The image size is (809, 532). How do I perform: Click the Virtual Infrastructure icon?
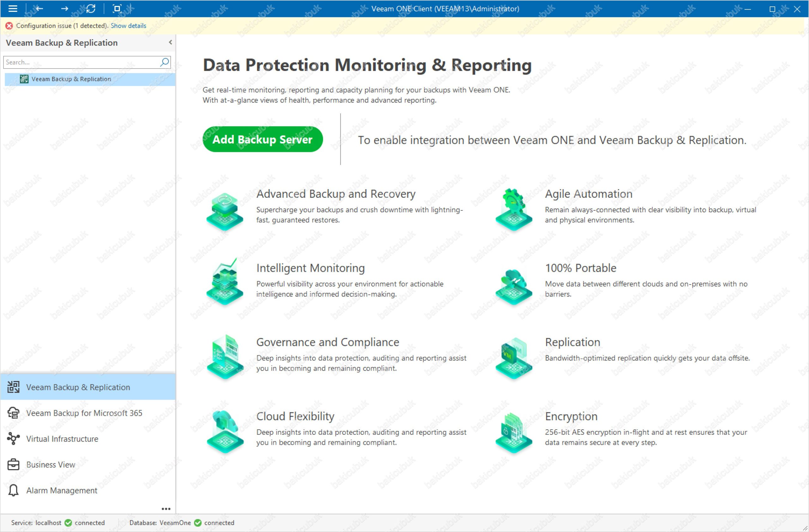click(x=13, y=438)
